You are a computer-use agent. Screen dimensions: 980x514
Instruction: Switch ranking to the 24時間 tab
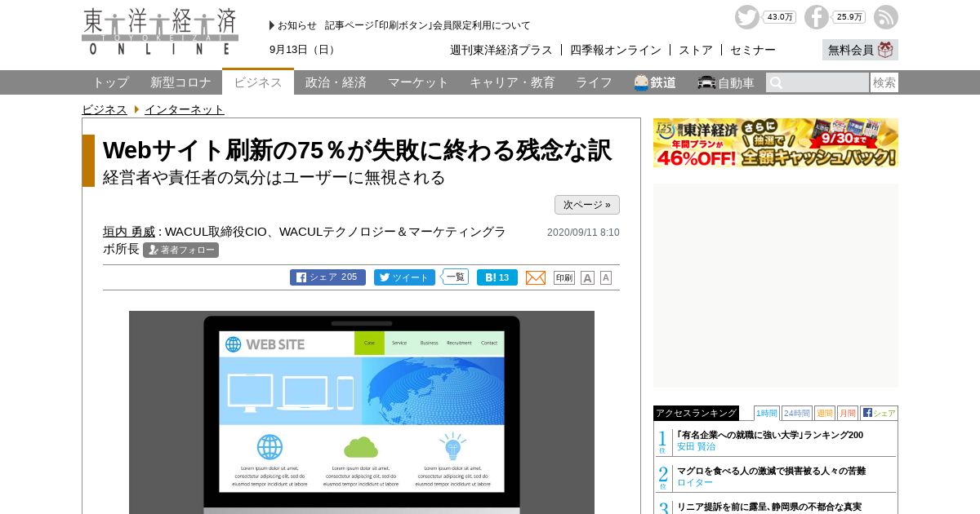[x=797, y=413]
